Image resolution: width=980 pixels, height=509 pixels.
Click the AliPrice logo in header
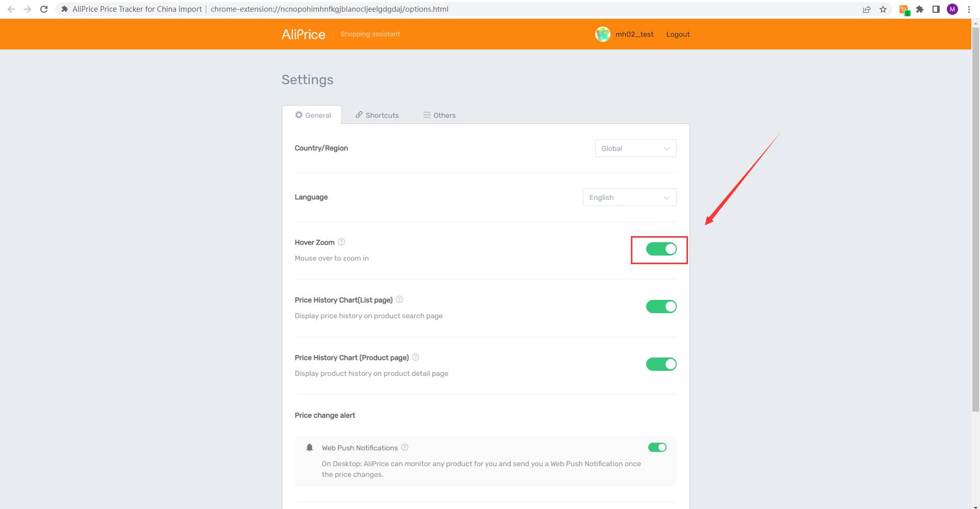tap(303, 34)
